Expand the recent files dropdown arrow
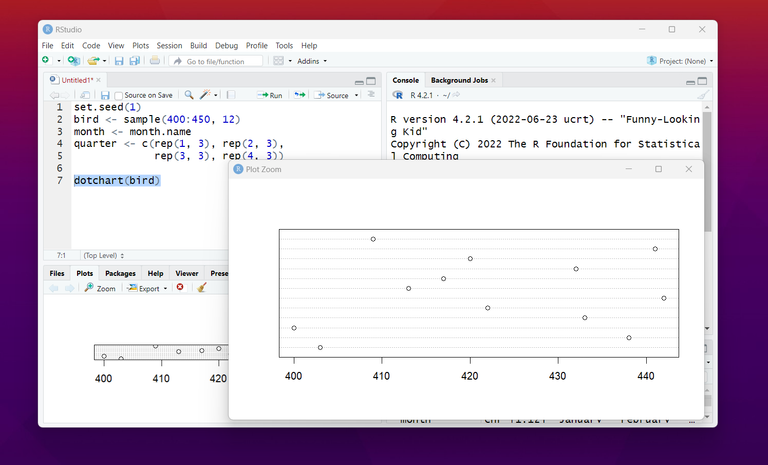The image size is (768, 465). click(x=104, y=61)
